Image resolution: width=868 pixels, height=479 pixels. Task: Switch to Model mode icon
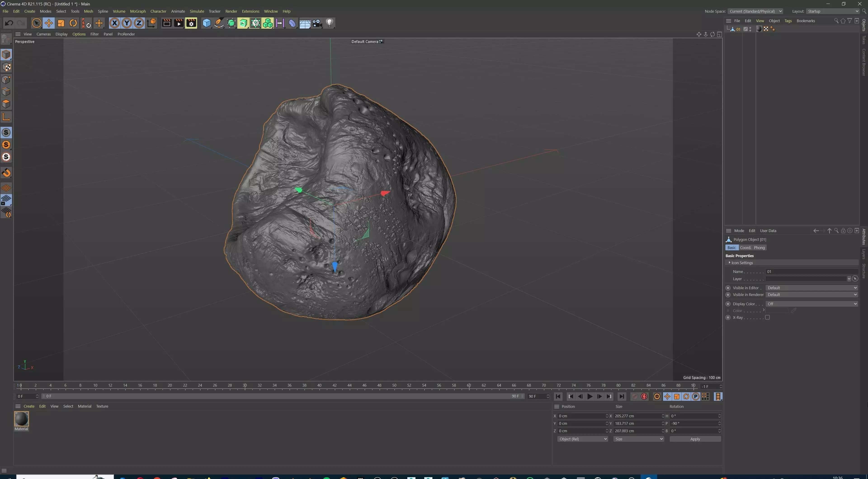tap(6, 55)
